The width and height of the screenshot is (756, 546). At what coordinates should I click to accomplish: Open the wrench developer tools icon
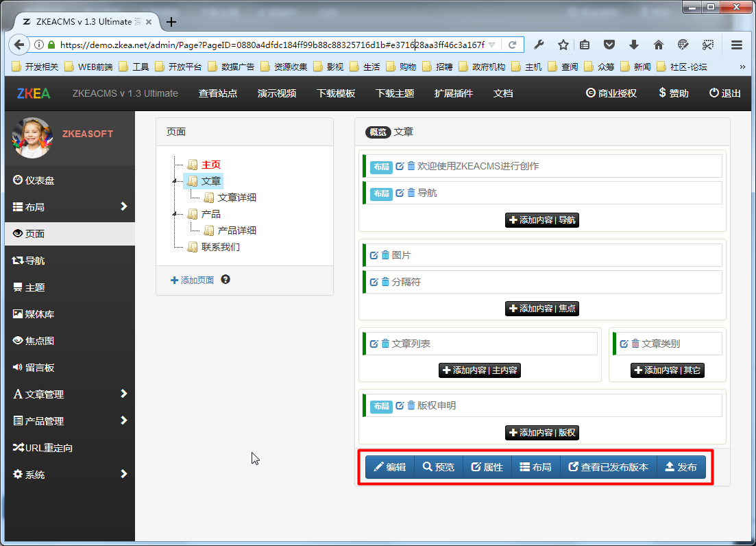[x=539, y=45]
